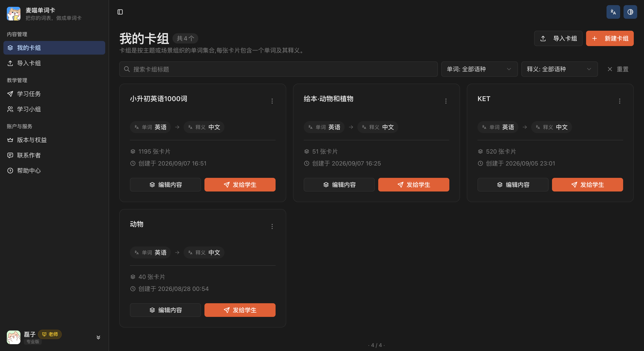
Task: Click 发给学生 on 绘本·动物和植物 deck
Action: tap(414, 184)
